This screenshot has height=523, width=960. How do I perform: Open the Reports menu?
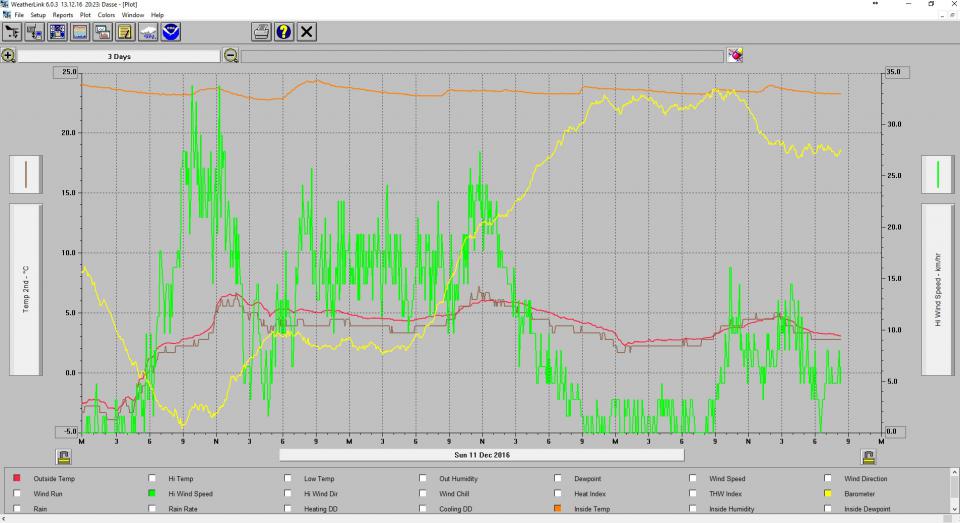[x=63, y=15]
